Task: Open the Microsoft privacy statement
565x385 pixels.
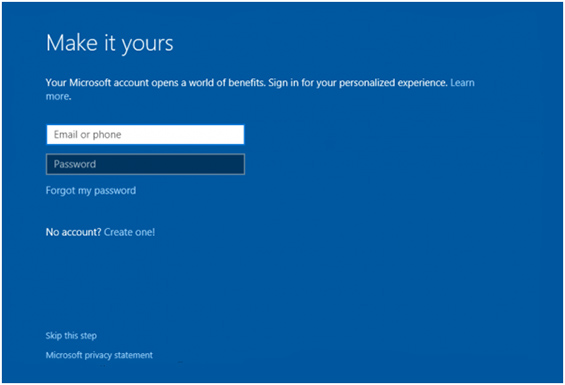Action: click(99, 355)
